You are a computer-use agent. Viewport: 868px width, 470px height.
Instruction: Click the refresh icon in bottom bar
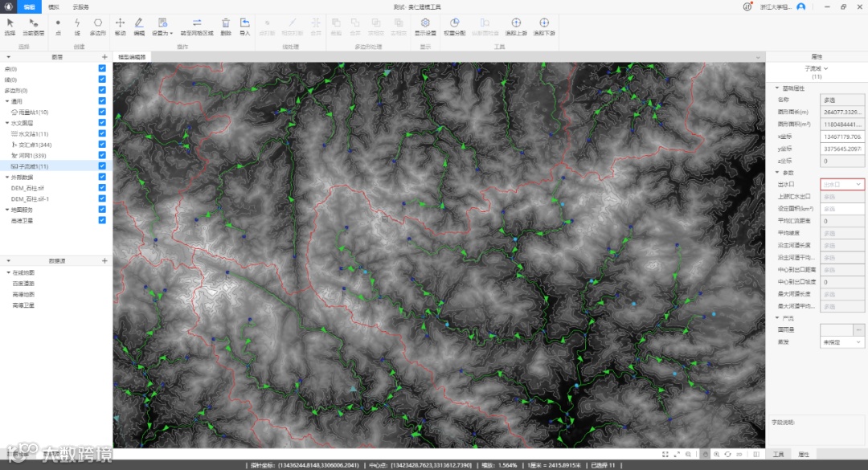pos(728,454)
